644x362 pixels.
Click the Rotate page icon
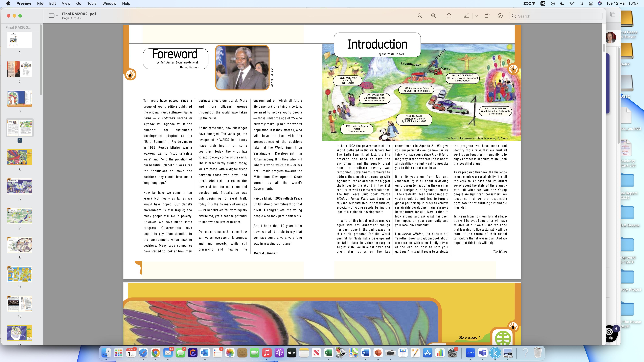487,16
